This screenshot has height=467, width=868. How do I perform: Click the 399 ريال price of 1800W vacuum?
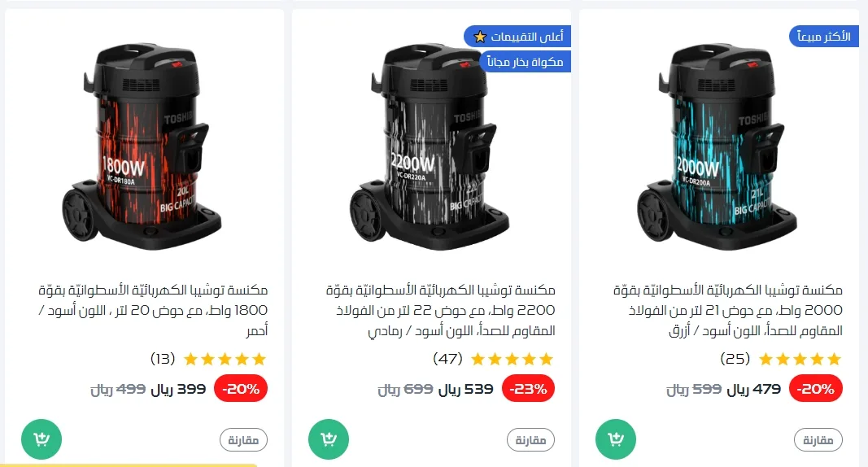click(x=178, y=390)
